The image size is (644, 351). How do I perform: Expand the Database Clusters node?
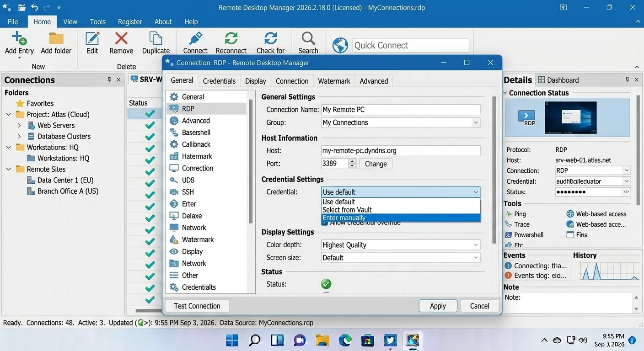pos(19,136)
